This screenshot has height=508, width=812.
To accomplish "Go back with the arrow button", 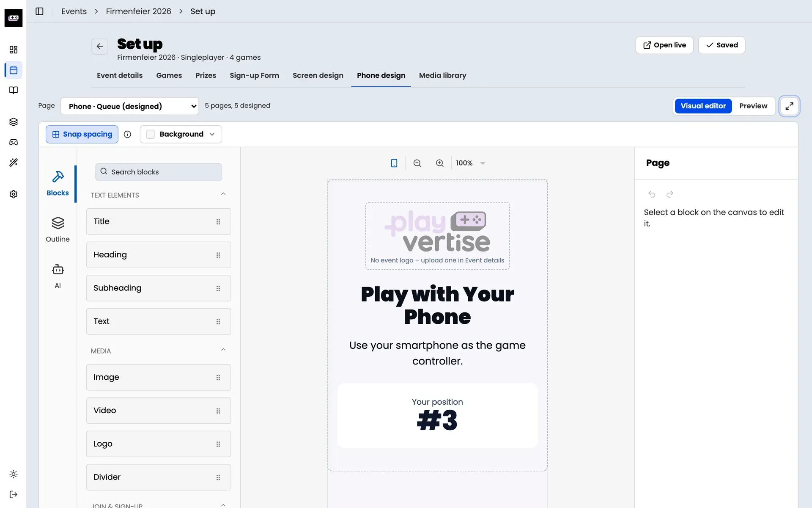I will pos(100,46).
